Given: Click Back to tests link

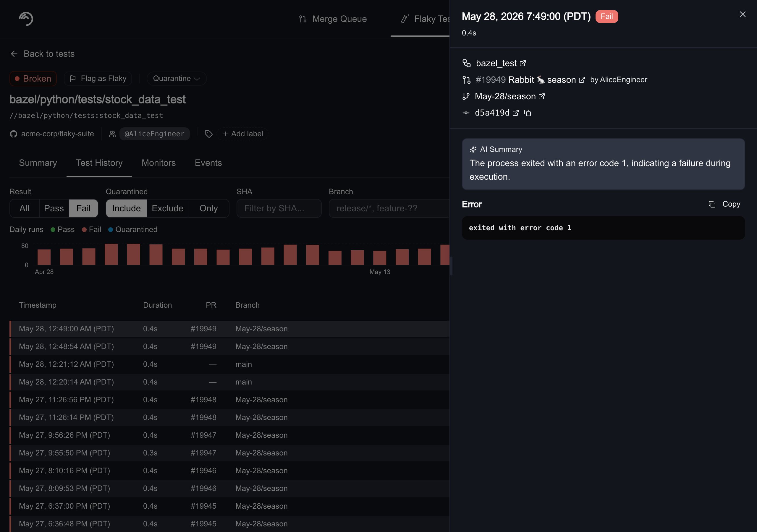Looking at the screenshot, I should 43,54.
